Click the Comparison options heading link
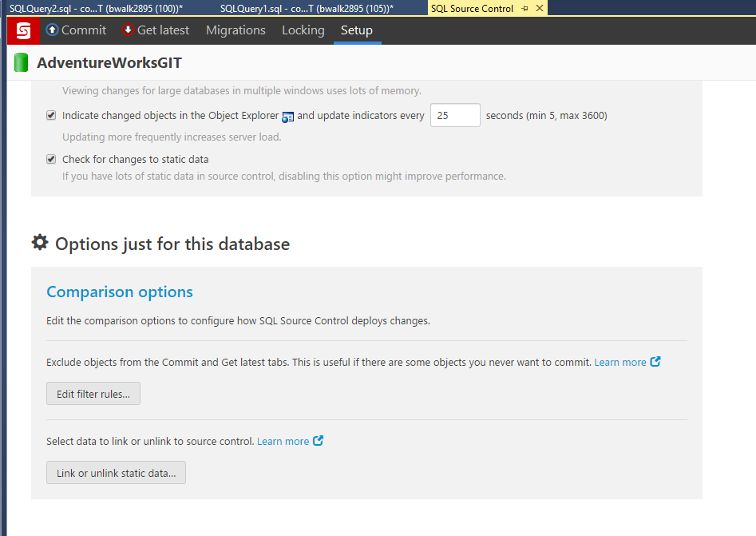 [120, 292]
